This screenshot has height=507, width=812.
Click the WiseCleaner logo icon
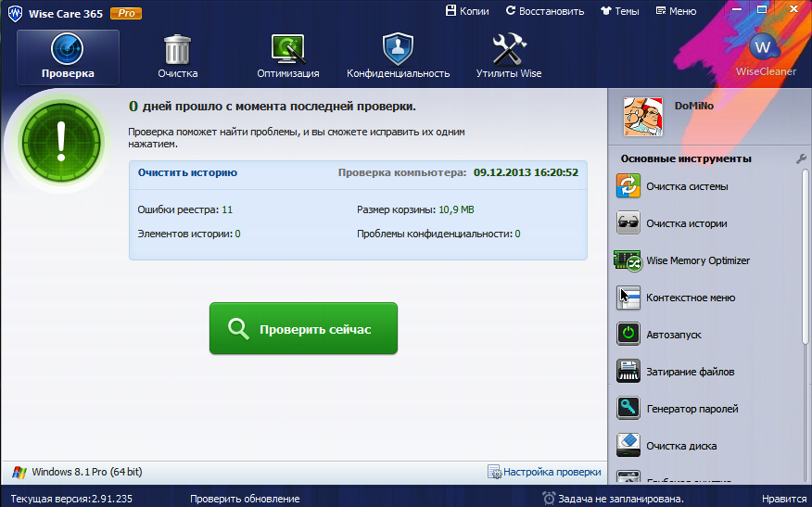[762, 46]
